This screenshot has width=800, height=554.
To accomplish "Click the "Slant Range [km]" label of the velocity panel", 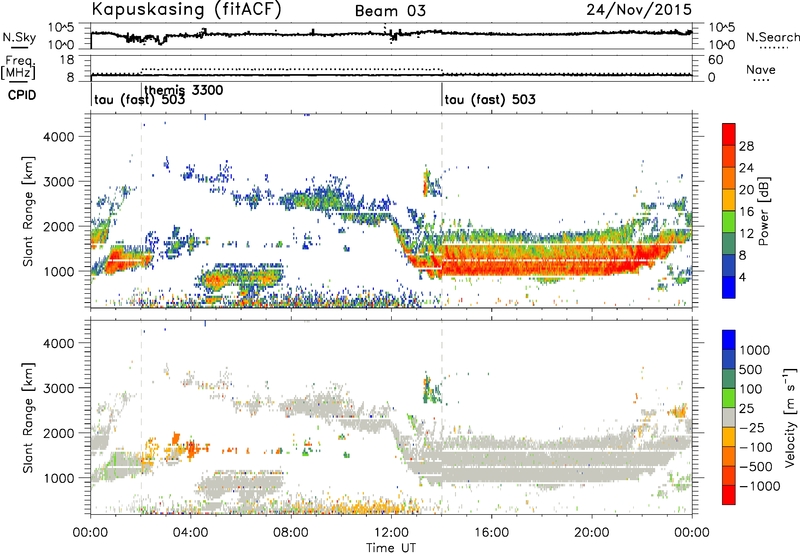I will 29,418.
